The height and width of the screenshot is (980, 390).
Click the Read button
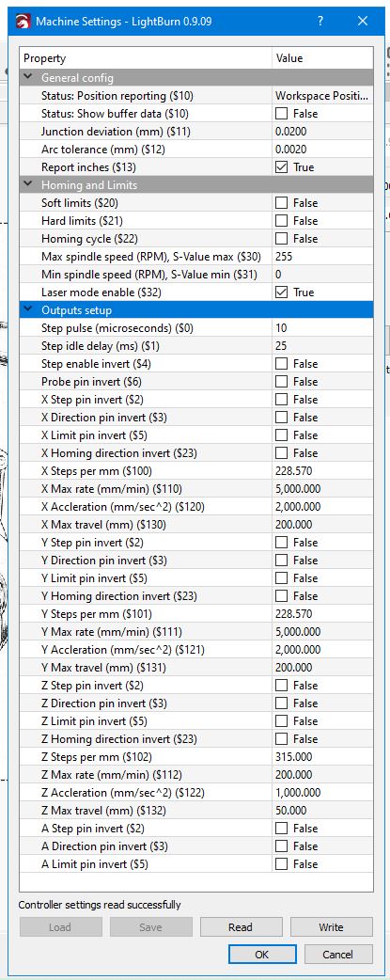(x=241, y=927)
